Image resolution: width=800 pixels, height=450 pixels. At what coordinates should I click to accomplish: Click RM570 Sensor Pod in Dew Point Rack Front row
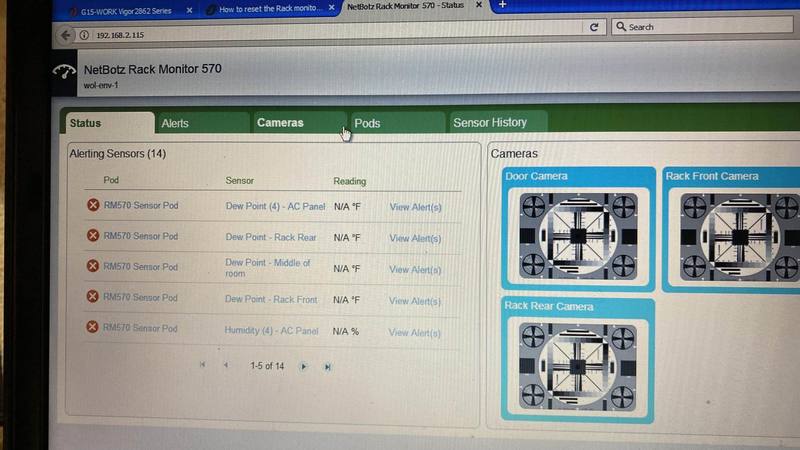(x=140, y=297)
